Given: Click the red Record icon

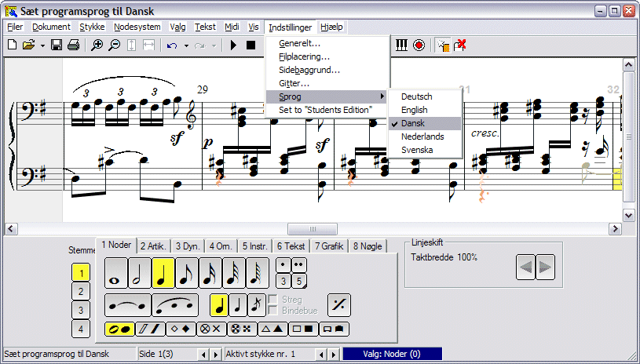Looking at the screenshot, I should click(x=419, y=45).
